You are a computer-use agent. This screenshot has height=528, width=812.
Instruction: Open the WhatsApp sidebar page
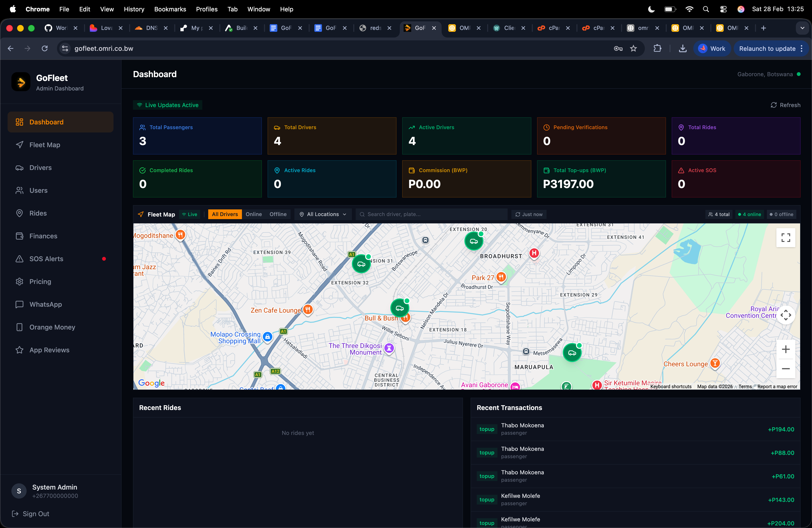[x=60, y=304]
